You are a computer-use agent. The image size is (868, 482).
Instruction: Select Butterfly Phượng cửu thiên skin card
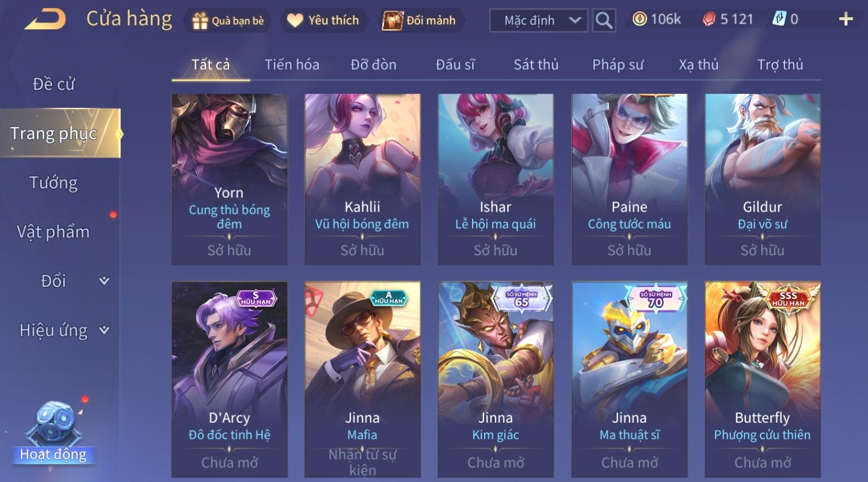[763, 380]
